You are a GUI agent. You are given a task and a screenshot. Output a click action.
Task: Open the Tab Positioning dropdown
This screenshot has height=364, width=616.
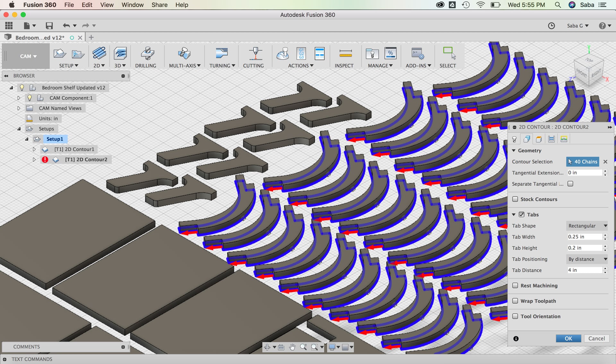pyautogui.click(x=587, y=259)
